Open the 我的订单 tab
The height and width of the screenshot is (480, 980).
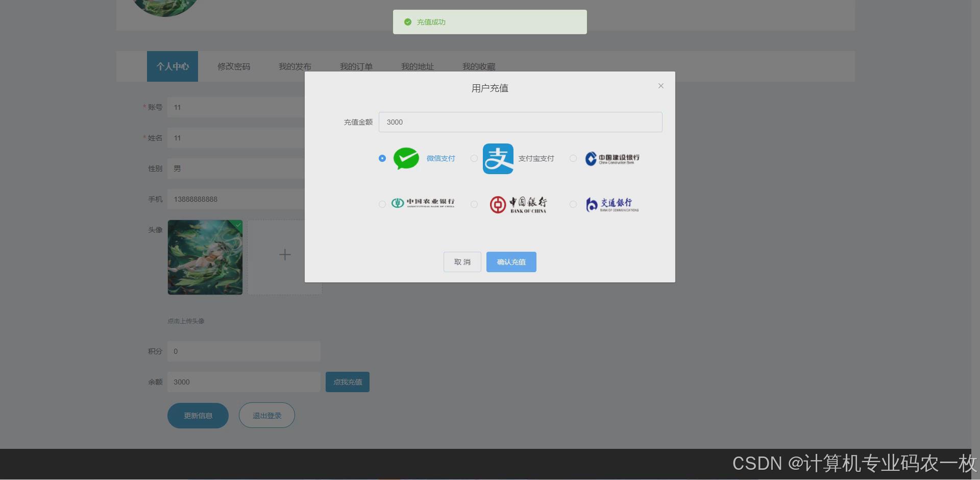pyautogui.click(x=356, y=66)
